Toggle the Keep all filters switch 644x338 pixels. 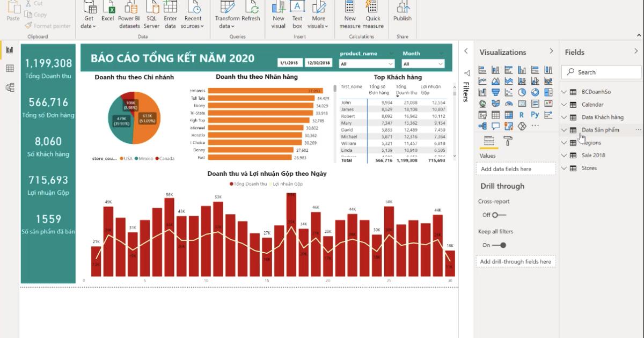[500, 244]
